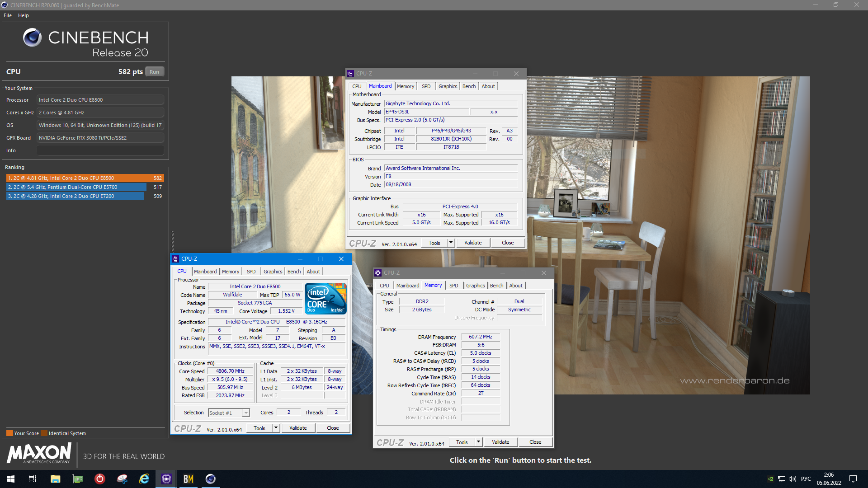Open the Help menu

(24, 15)
